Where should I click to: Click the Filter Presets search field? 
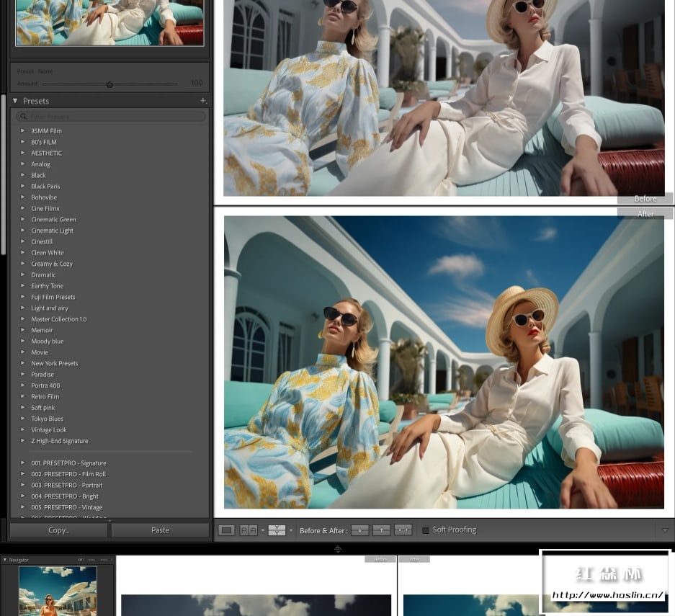click(x=111, y=116)
